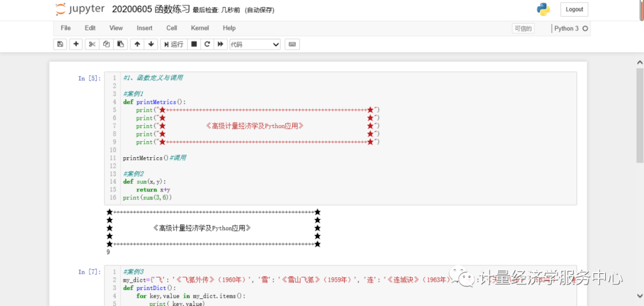Open the View menu
The height and width of the screenshot is (306, 644).
(116, 28)
